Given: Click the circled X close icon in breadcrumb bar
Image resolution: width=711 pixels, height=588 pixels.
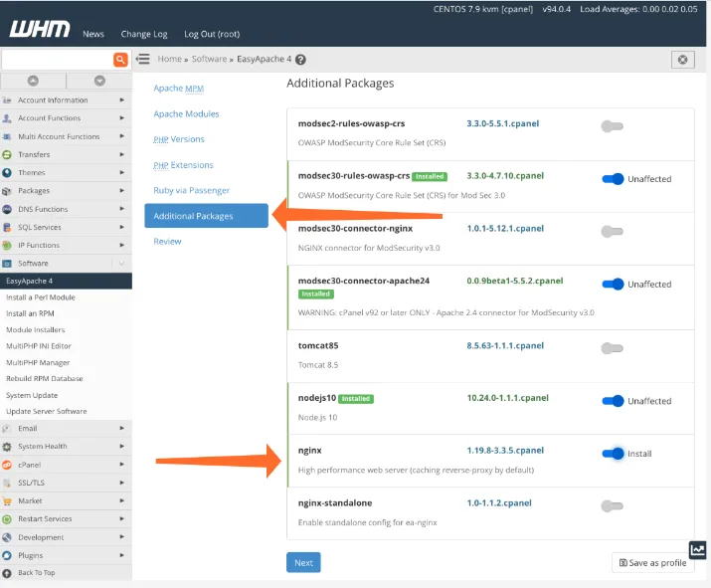Looking at the screenshot, I should 682,60.
